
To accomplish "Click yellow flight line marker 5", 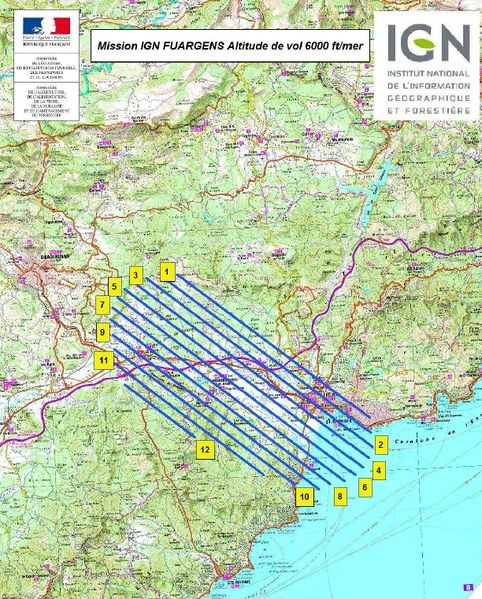I will (x=115, y=287).
